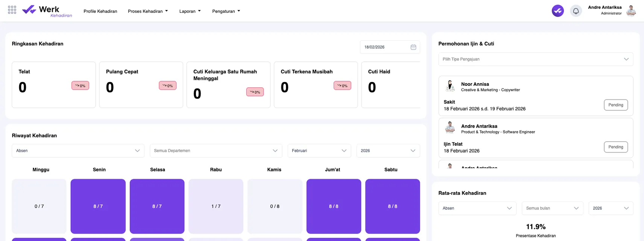Open the Profile Kehadiran menu
This screenshot has width=644, height=241.
click(100, 11)
